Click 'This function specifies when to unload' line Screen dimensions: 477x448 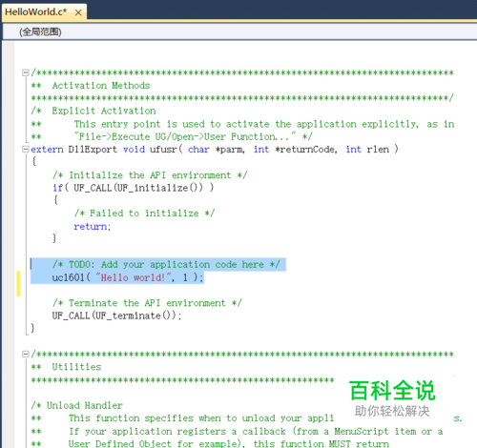[201, 418]
